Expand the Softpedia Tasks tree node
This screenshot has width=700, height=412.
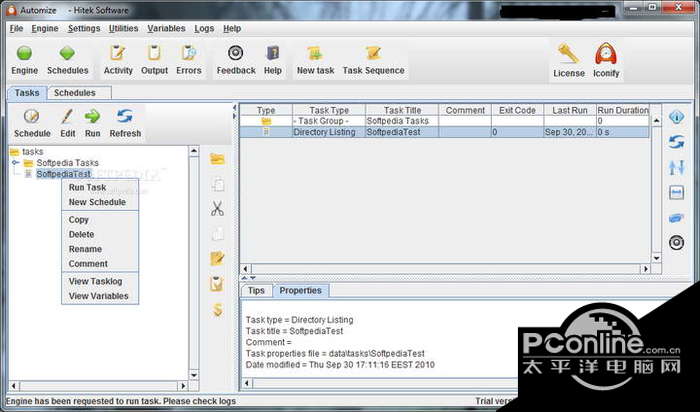click(16, 163)
